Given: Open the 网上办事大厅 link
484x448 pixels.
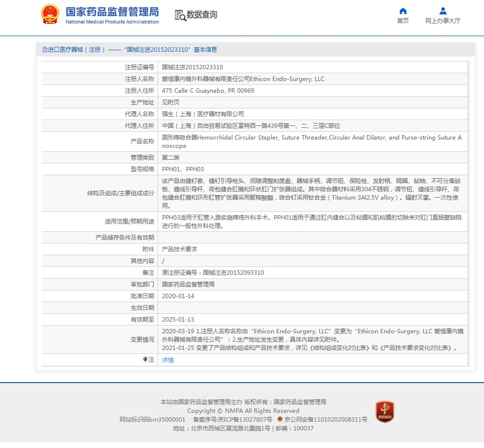Looking at the screenshot, I should [443, 20].
